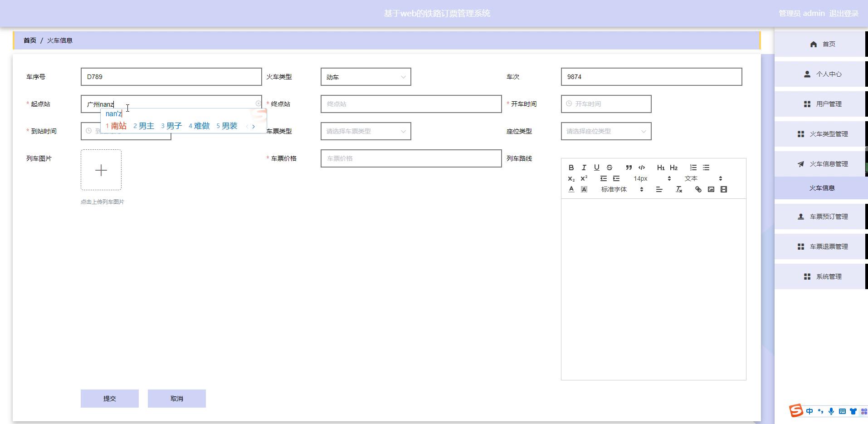
Task: Submit the form with 提交 button
Action: (x=110, y=399)
